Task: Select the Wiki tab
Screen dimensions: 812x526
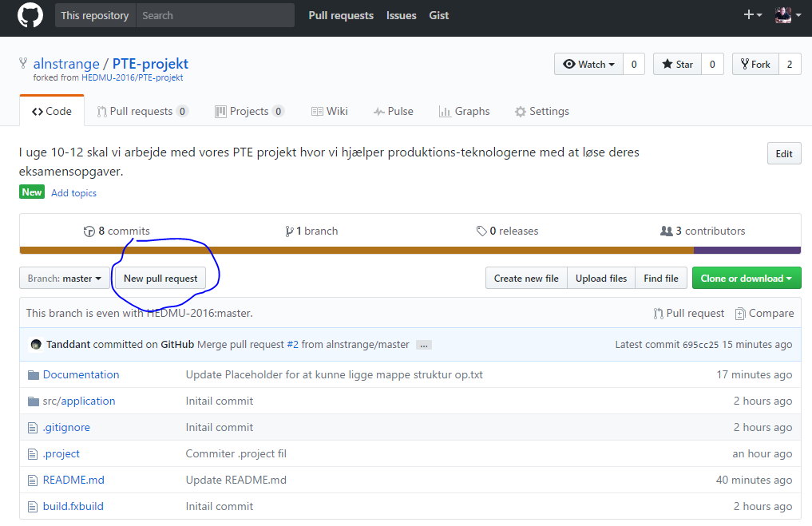Action: coord(330,111)
